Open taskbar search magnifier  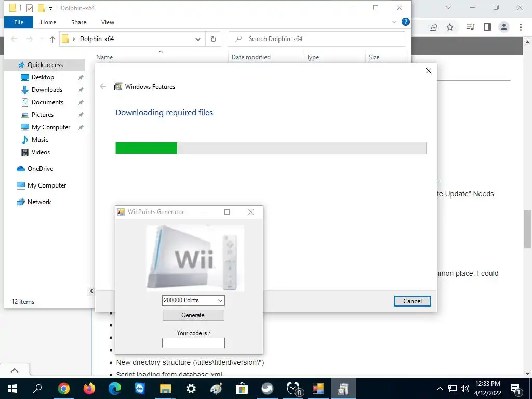click(37, 388)
